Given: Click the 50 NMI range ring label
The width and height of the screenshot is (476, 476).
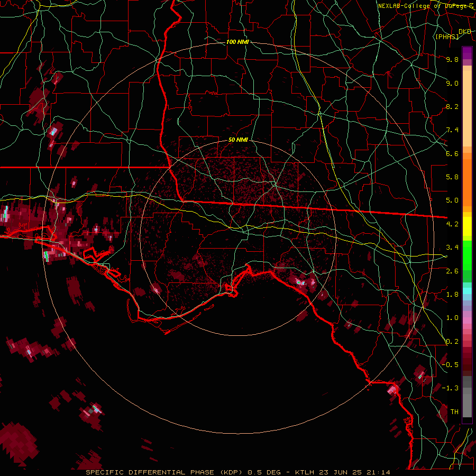Looking at the screenshot, I should 238,140.
